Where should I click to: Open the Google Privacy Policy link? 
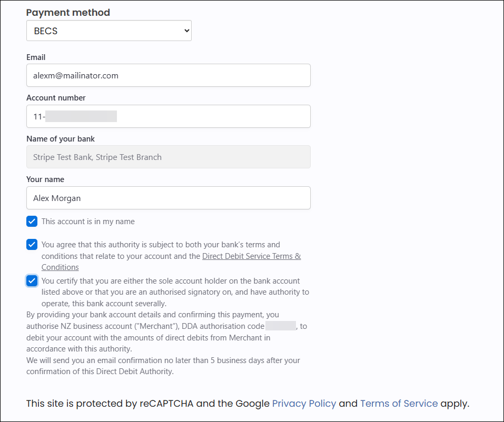click(x=304, y=404)
